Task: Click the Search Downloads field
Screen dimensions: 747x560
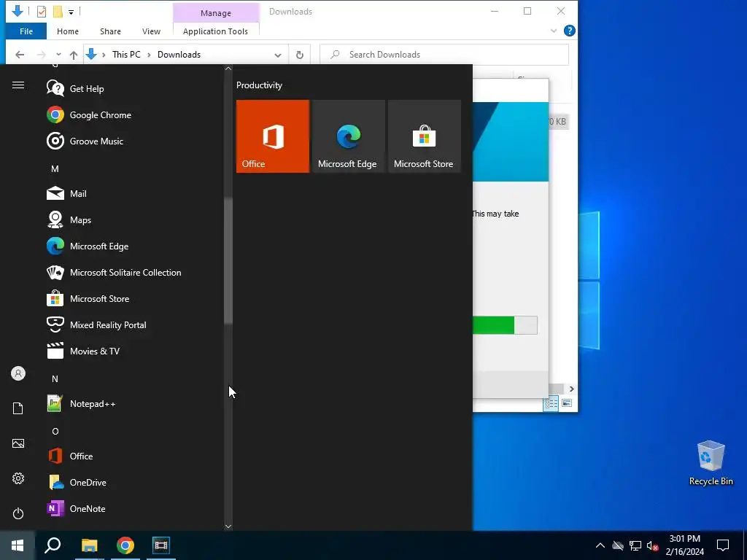Action: pyautogui.click(x=444, y=54)
